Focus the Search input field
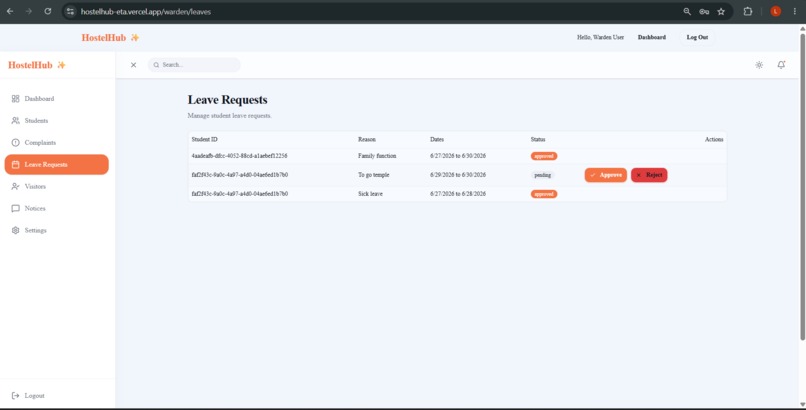 [x=194, y=65]
